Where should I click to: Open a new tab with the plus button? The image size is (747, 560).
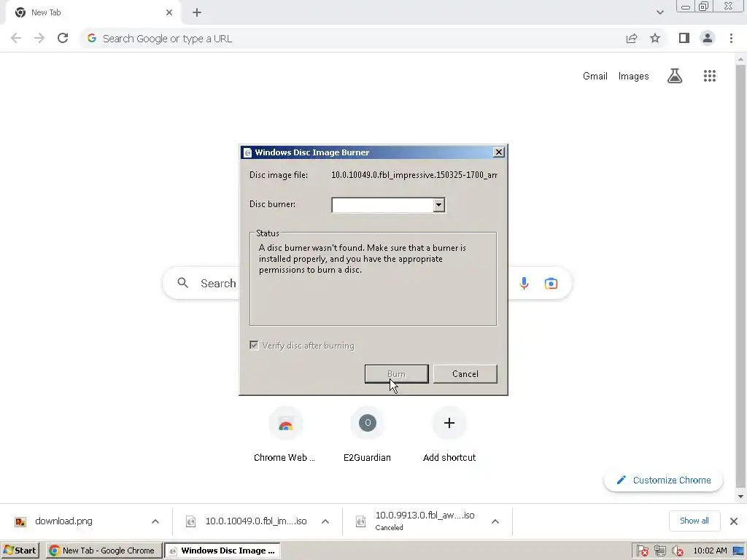click(197, 12)
